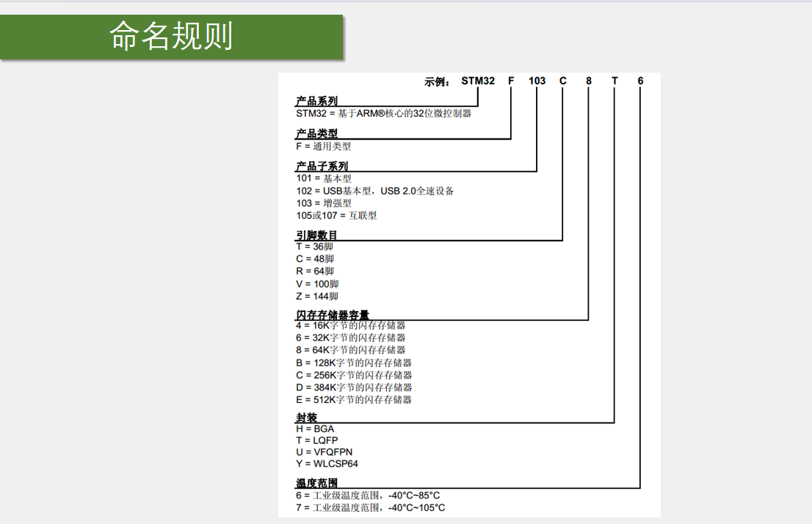The image size is (812, 524).
Task: Click the 命名规则 title banner
Action: click(171, 37)
